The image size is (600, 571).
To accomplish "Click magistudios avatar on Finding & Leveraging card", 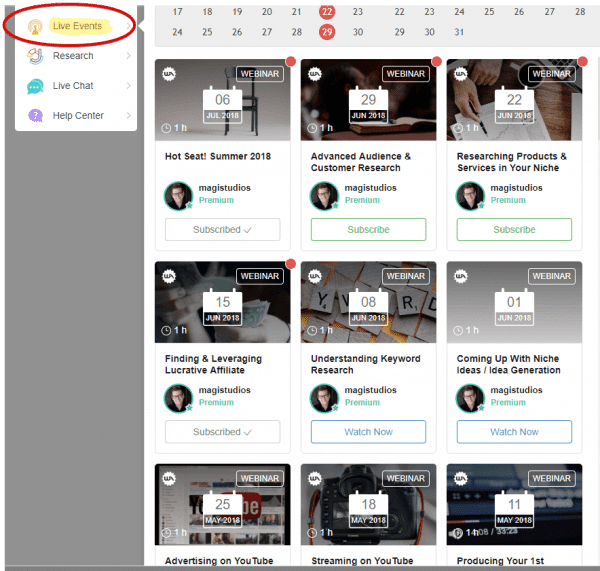I will coord(178,398).
